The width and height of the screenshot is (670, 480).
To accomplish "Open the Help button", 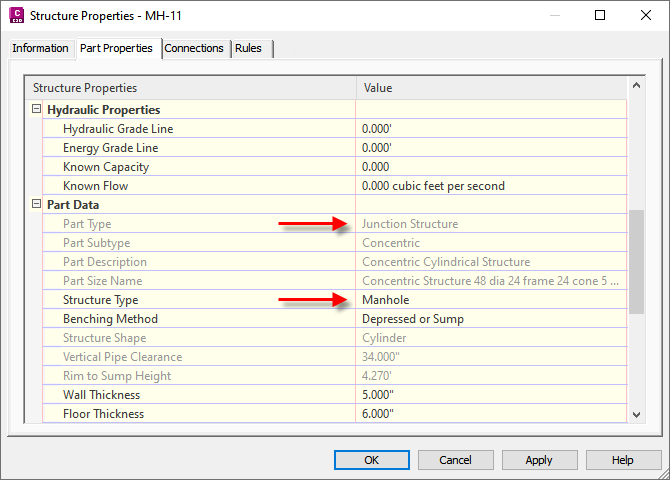I will (622, 460).
